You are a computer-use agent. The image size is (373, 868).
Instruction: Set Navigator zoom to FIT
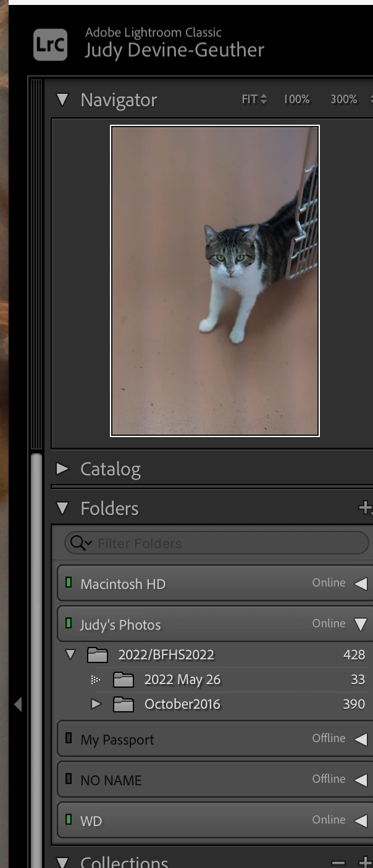pos(254,99)
